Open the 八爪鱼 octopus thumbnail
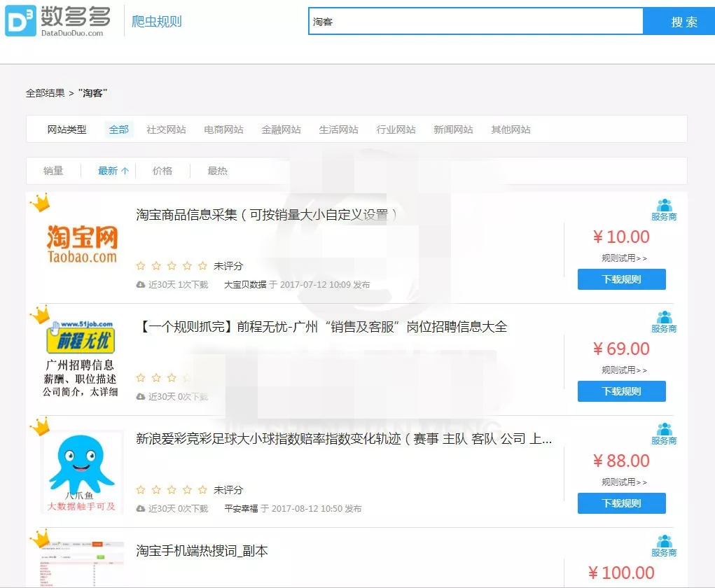 pos(82,472)
